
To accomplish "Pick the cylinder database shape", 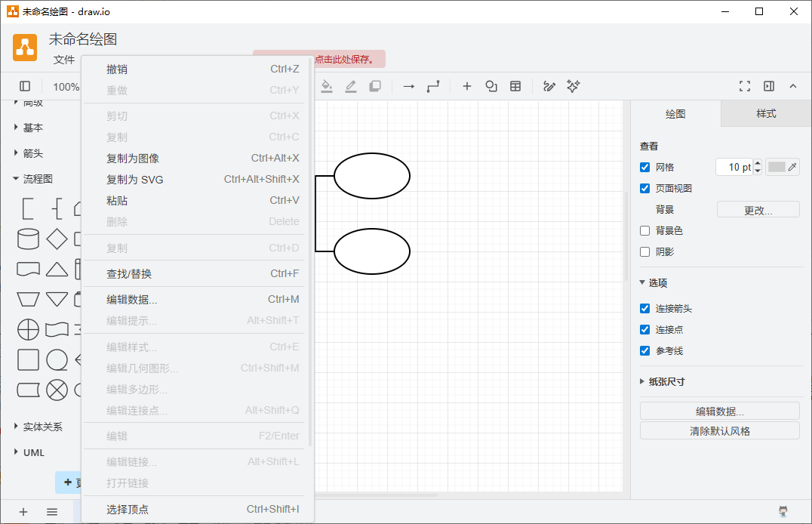I will 28,239.
